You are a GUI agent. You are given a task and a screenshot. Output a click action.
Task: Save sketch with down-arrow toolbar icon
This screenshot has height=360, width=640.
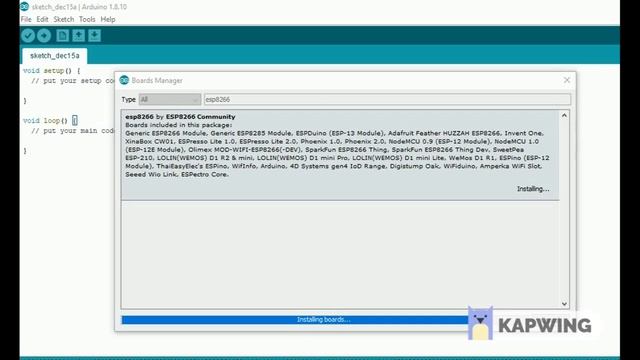(x=94, y=36)
